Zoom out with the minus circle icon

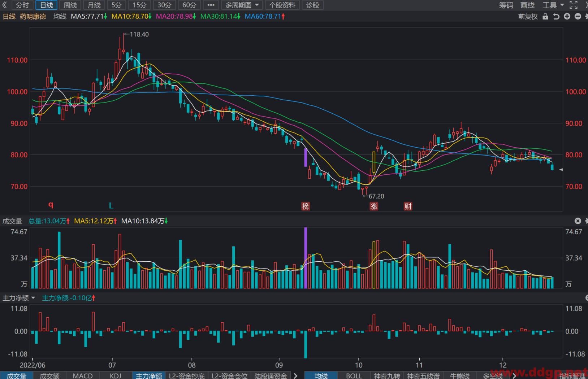(578, 17)
